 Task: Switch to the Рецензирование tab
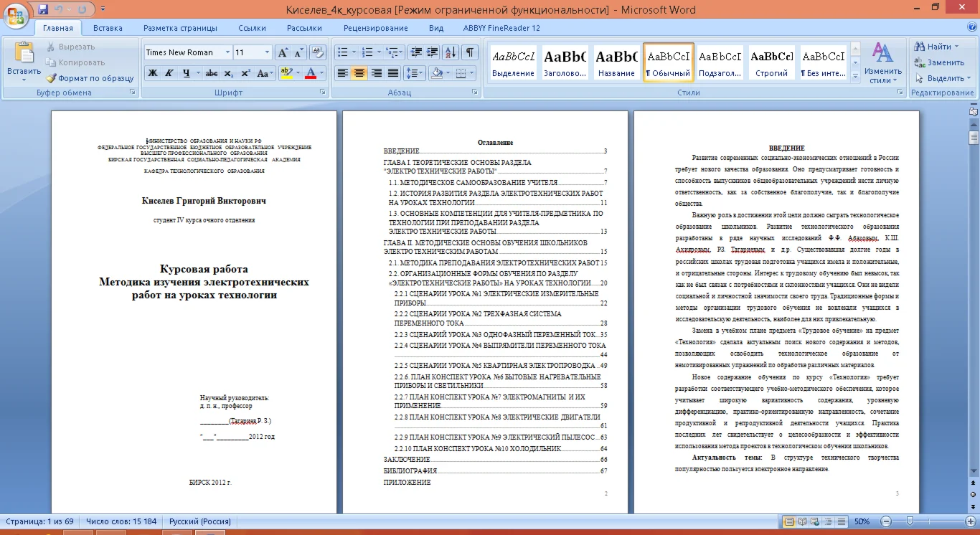click(375, 28)
